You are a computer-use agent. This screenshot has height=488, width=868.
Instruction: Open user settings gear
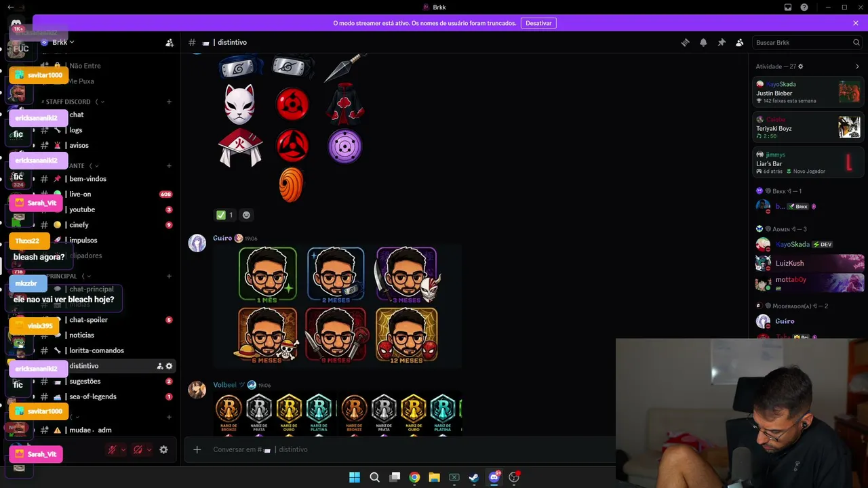pos(163,449)
